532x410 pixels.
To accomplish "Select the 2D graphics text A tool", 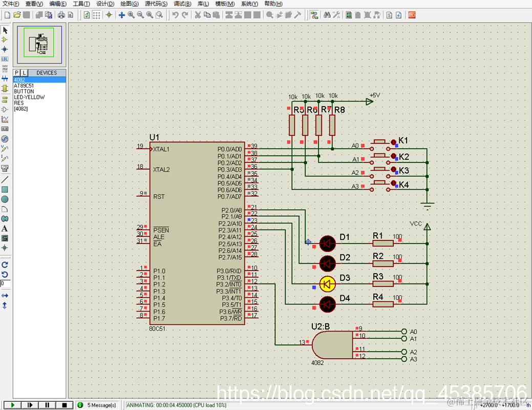I will pos(5,229).
